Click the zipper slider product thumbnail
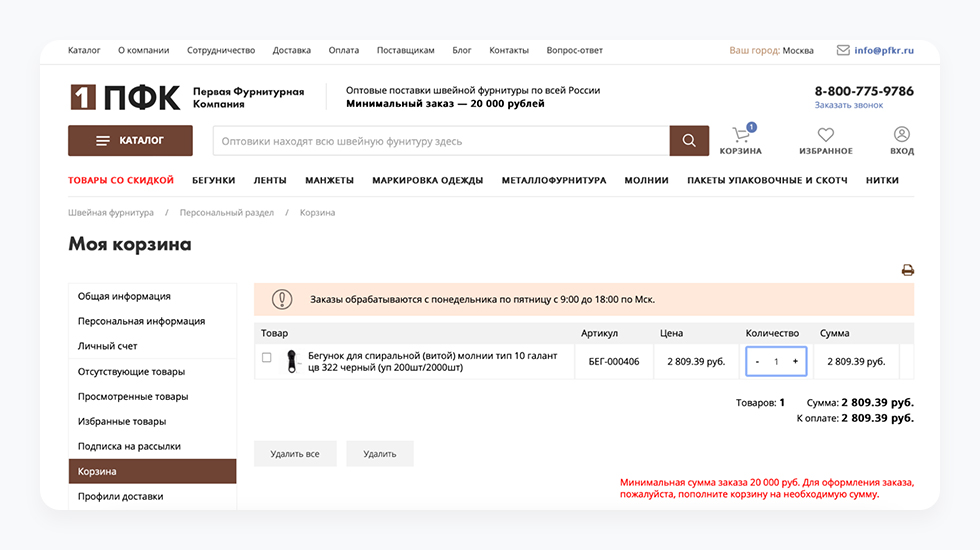 [x=291, y=361]
